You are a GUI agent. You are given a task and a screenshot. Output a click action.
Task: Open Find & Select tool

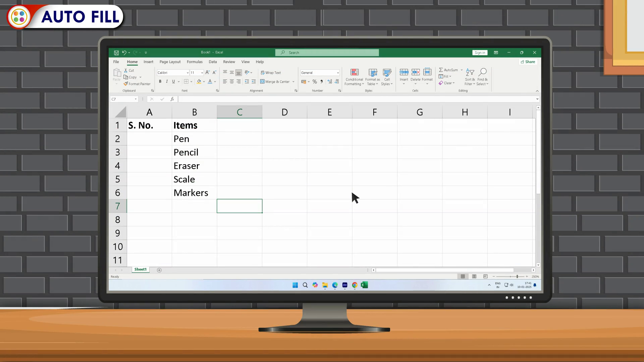click(482, 72)
